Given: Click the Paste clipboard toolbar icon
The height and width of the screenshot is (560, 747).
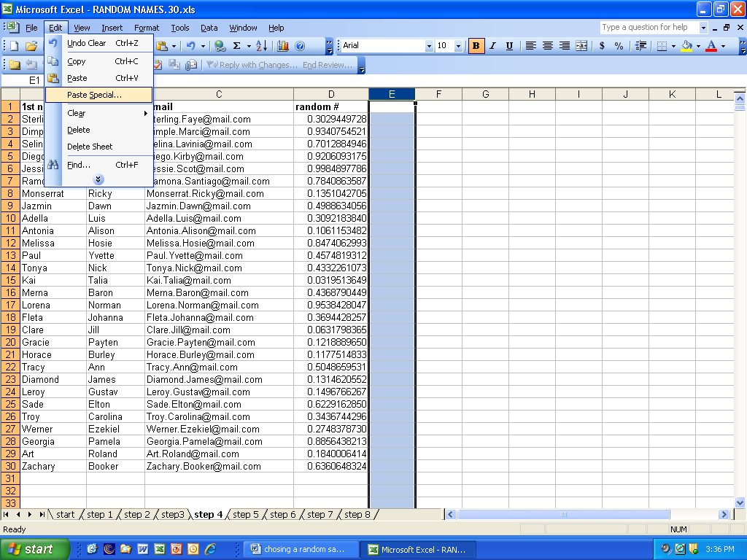Looking at the screenshot, I should tap(163, 46).
